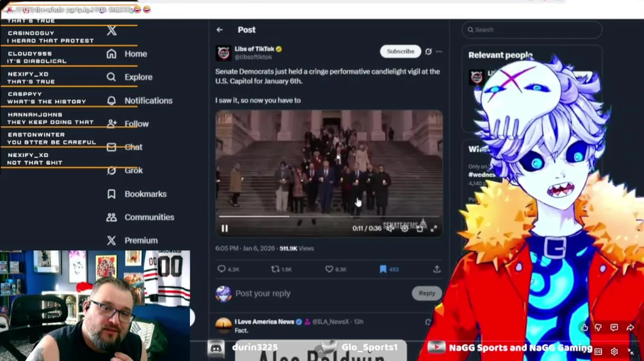The width and height of the screenshot is (644, 361).
Task: Share the post via the upload icon
Action: [x=437, y=269]
